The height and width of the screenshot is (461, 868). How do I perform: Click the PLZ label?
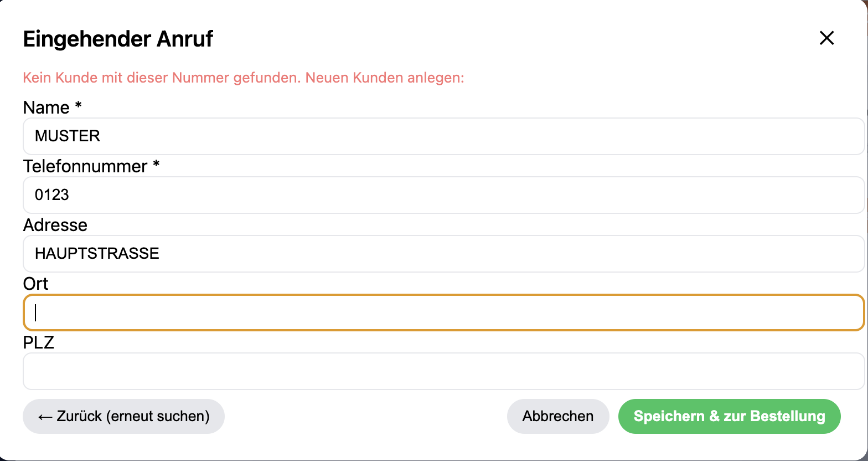pos(38,342)
